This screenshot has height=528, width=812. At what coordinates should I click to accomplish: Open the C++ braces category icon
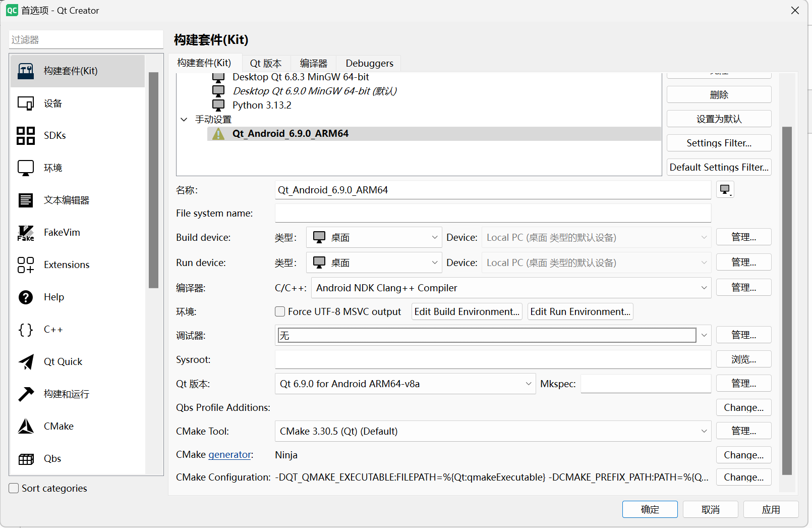click(26, 330)
